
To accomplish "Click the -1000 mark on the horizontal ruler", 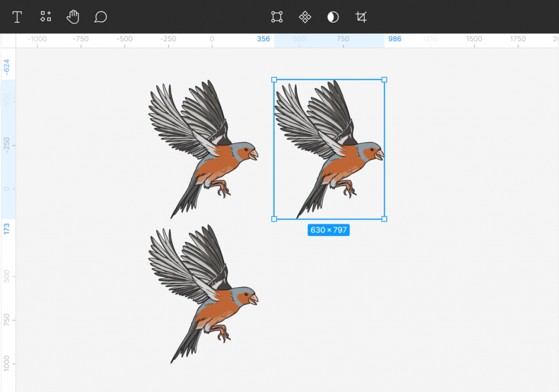I will pyautogui.click(x=38, y=39).
